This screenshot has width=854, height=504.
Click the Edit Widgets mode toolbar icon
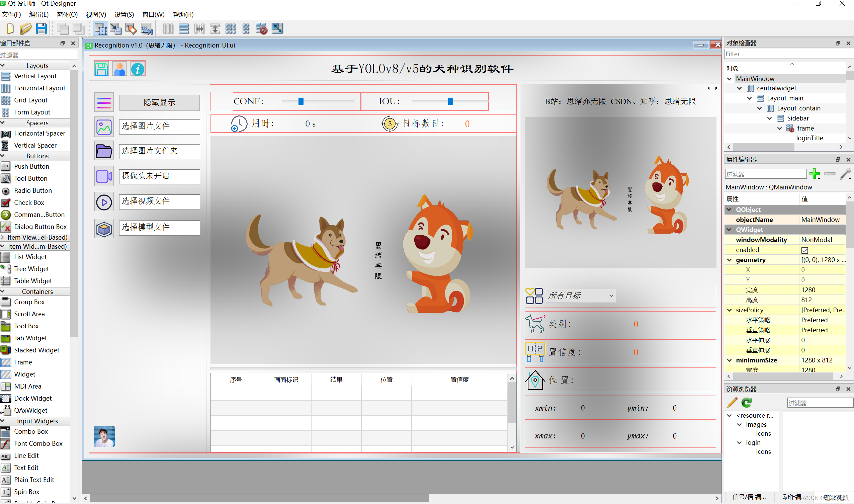(x=100, y=29)
